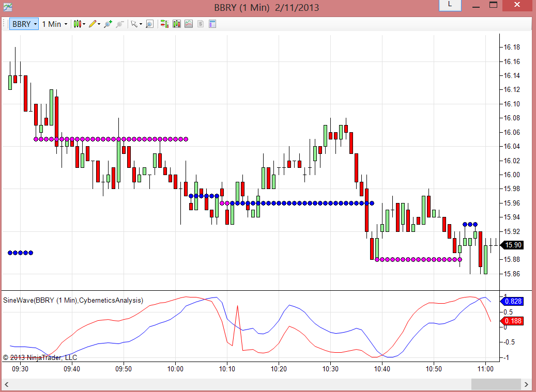Click the 15.94 price axis label
Image resolution: width=536 pixels, height=392 pixels.
coord(512,217)
